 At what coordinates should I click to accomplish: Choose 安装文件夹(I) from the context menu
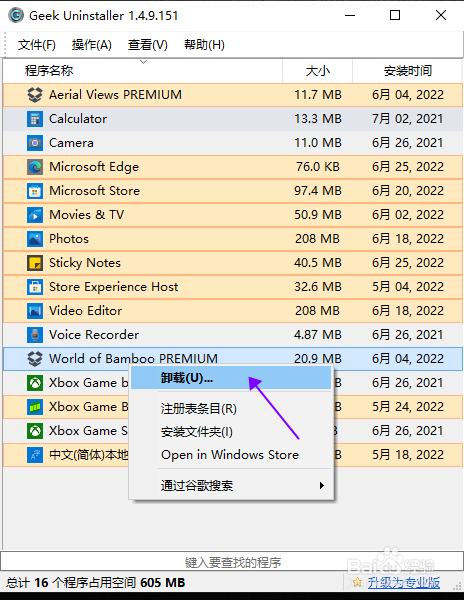[x=231, y=432]
